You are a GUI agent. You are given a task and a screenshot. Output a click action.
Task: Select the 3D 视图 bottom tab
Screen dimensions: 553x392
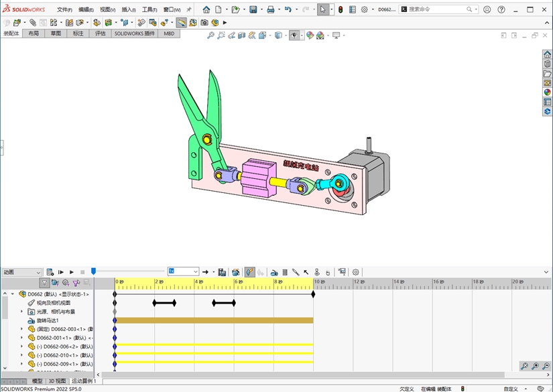(57, 381)
